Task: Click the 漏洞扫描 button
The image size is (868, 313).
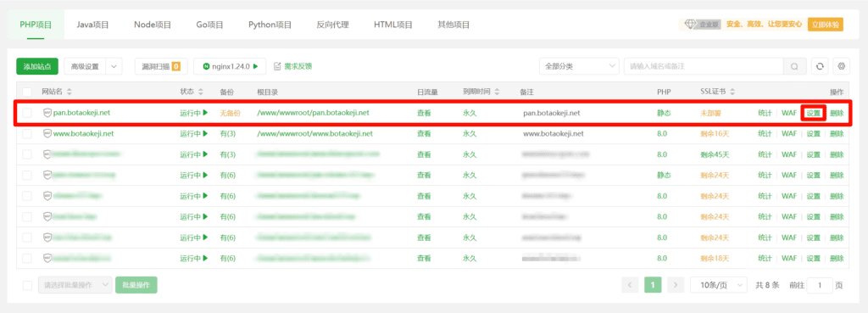Action: point(162,66)
